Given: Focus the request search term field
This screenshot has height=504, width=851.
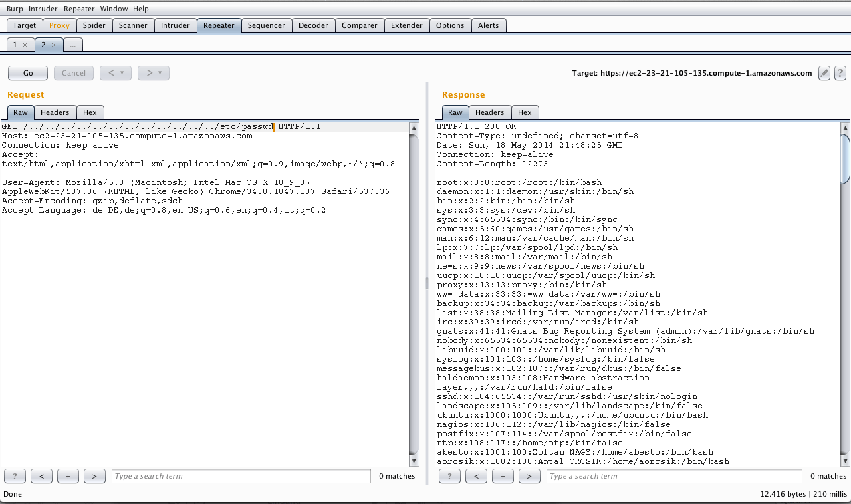Looking at the screenshot, I should [241, 476].
